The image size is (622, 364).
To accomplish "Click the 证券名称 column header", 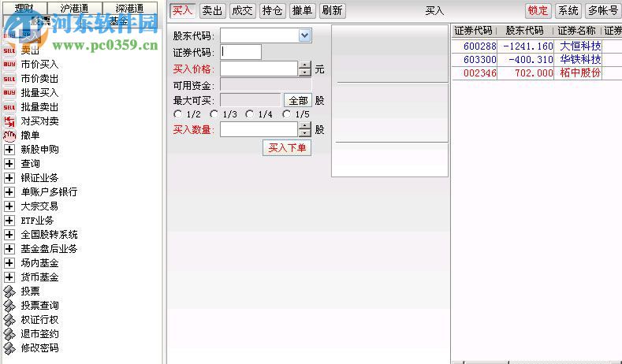I will pyautogui.click(x=577, y=31).
